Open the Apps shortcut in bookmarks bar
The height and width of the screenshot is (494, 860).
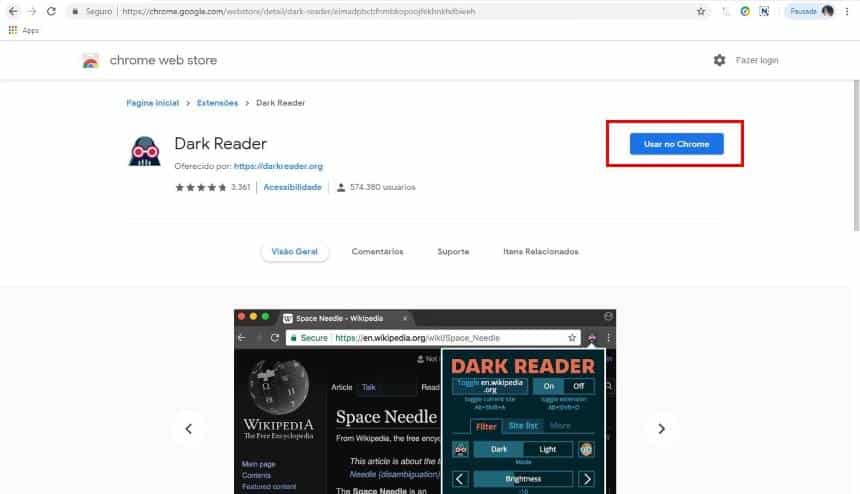tap(24, 30)
